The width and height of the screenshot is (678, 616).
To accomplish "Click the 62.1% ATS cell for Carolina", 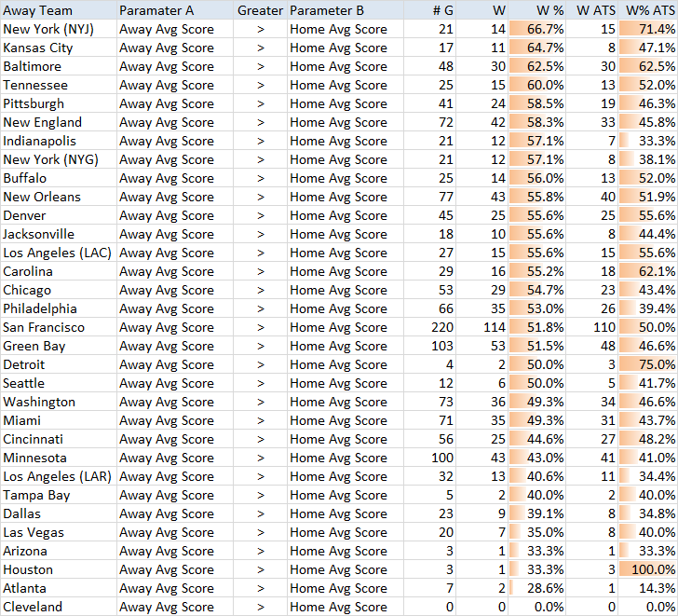I will (648, 271).
